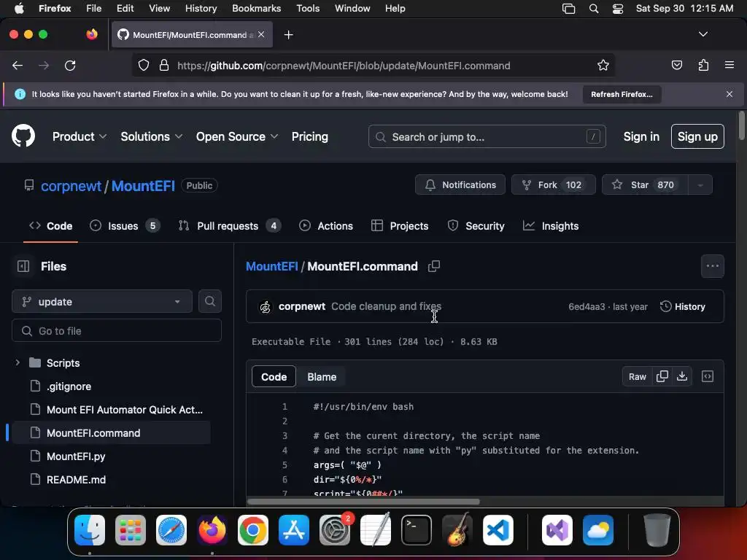Download the raw file icon
This screenshot has height=560, width=747.
(682, 376)
